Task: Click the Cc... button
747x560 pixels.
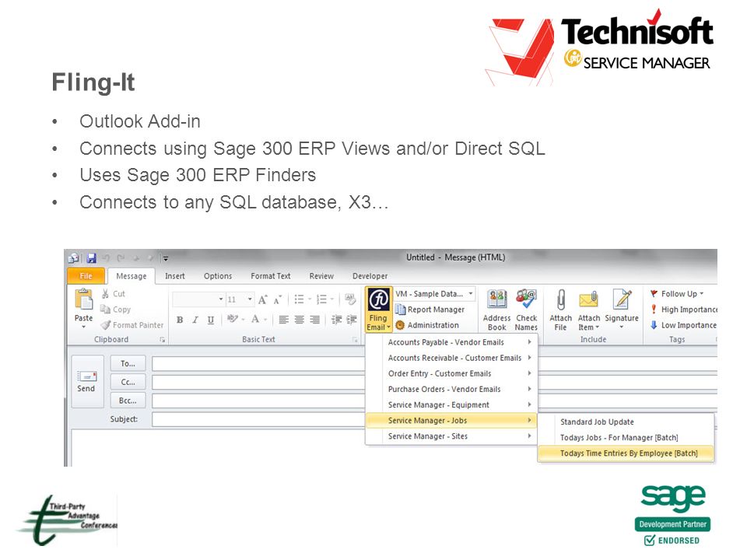Action: 128,382
